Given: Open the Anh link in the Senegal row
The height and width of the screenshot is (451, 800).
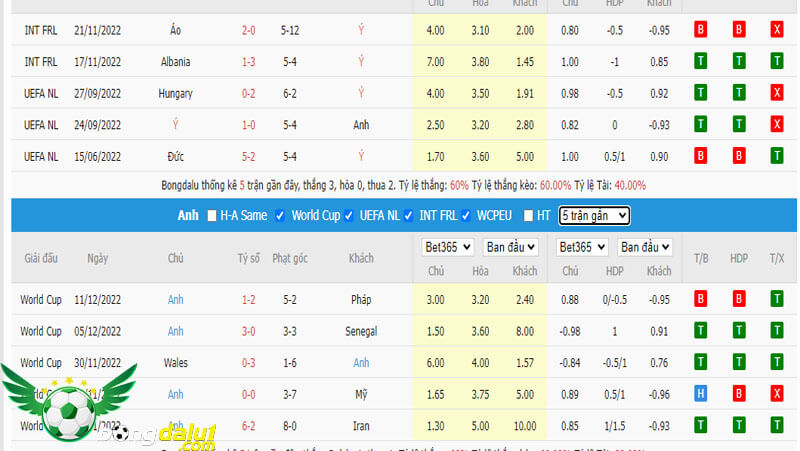Looking at the screenshot, I should coord(176,331).
